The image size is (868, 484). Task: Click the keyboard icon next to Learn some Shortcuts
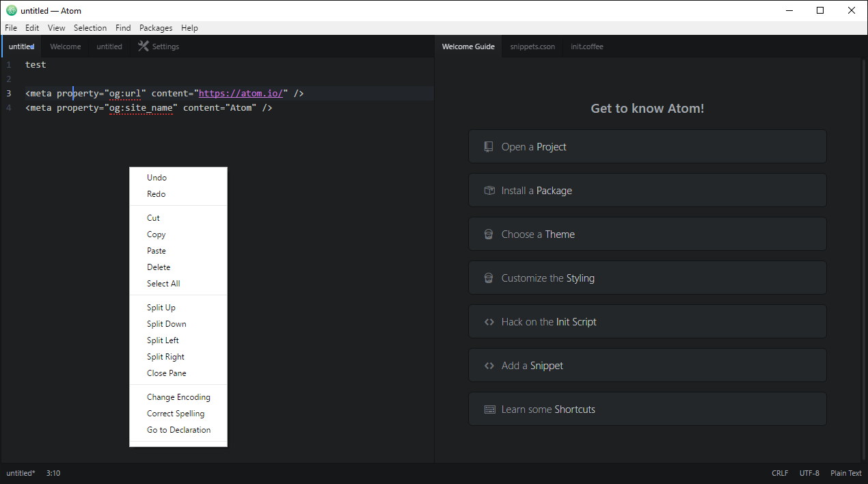coord(489,409)
